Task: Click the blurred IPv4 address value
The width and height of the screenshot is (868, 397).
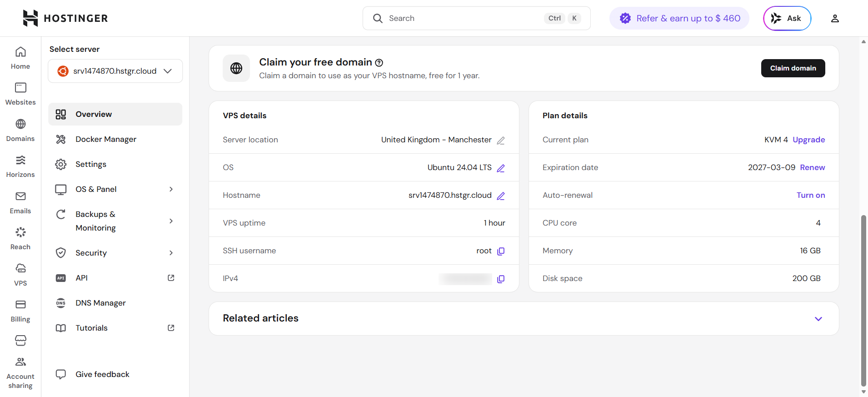Action: click(x=465, y=279)
